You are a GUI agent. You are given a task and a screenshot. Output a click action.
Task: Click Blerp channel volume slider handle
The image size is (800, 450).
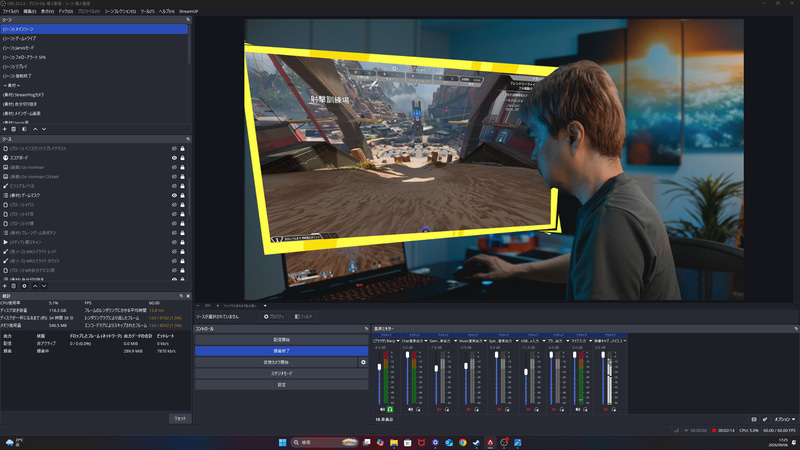pyautogui.click(x=379, y=367)
